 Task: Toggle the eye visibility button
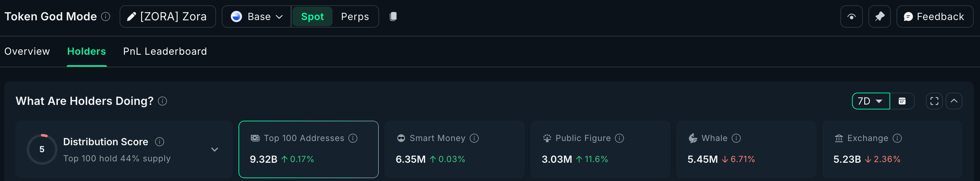(851, 17)
